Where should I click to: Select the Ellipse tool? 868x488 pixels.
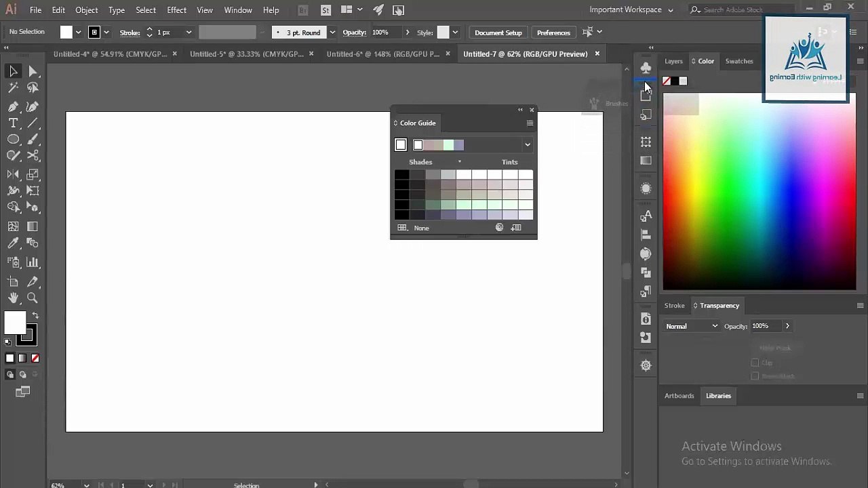pos(13,139)
